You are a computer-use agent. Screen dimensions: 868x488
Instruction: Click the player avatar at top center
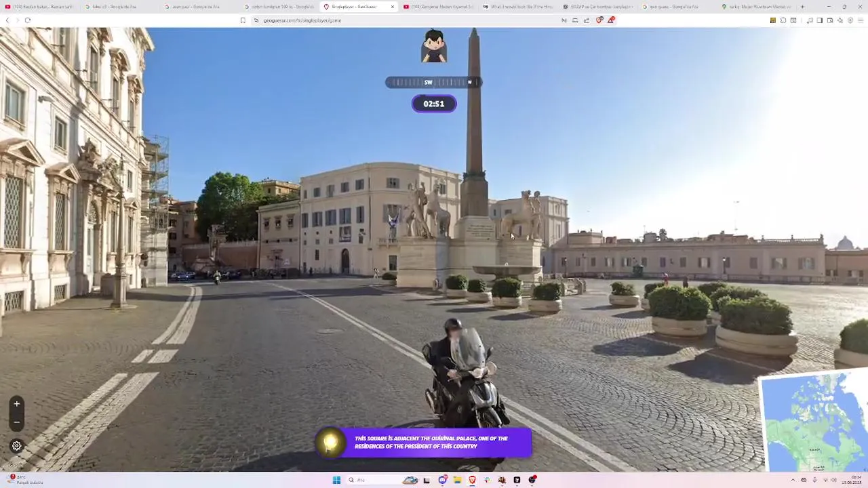[434, 46]
